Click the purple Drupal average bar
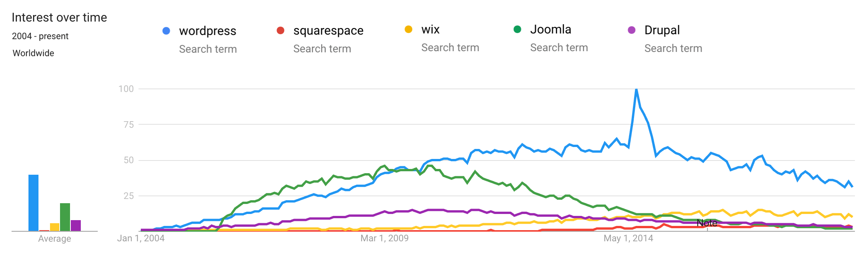Image resolution: width=868 pixels, height=254 pixels. [76, 226]
